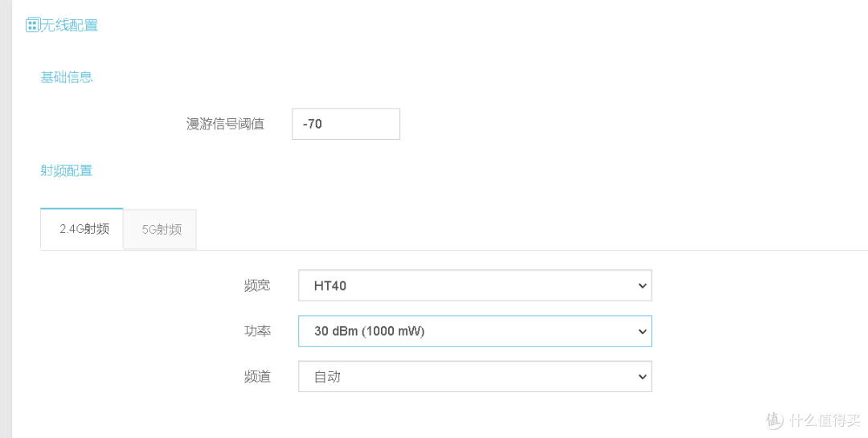Image resolution: width=868 pixels, height=438 pixels.
Task: Switch to the 2.4G射频 tab
Action: point(82,229)
